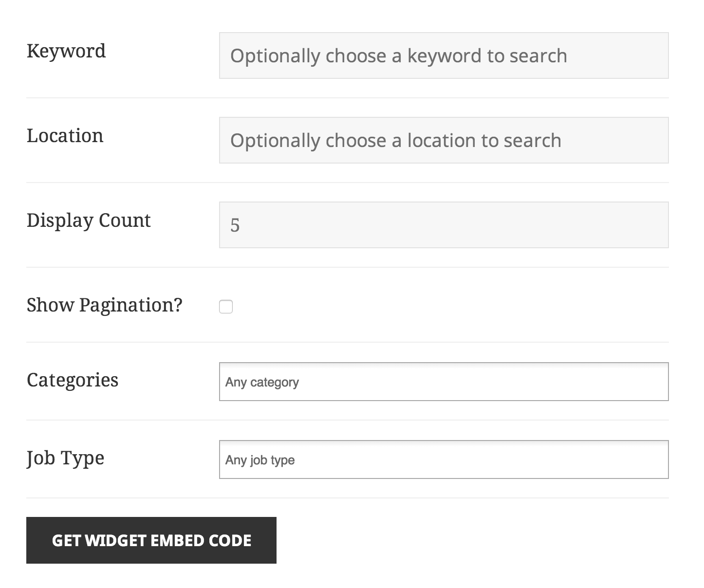Click inside the Keyword search field
This screenshot has height=588, width=704.
(444, 55)
